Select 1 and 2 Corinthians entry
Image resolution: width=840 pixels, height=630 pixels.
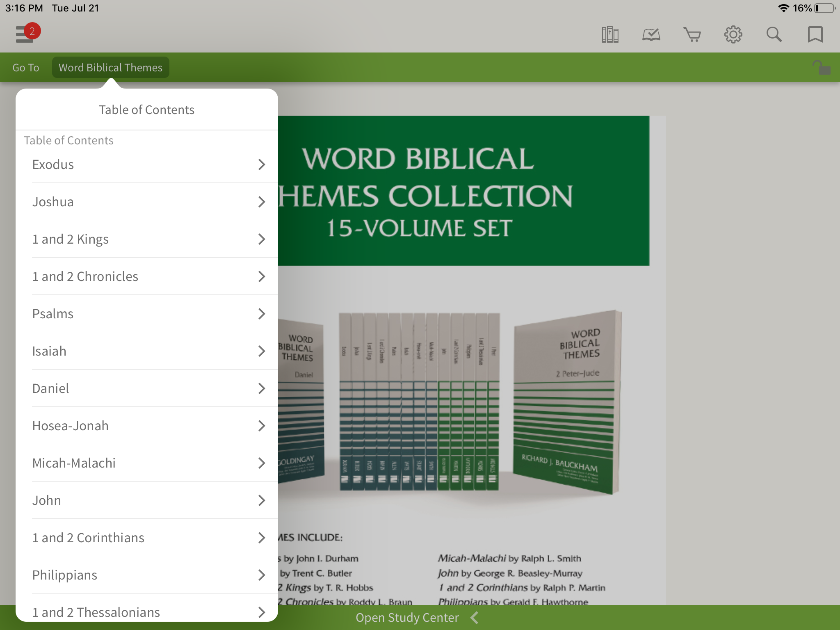tap(147, 538)
